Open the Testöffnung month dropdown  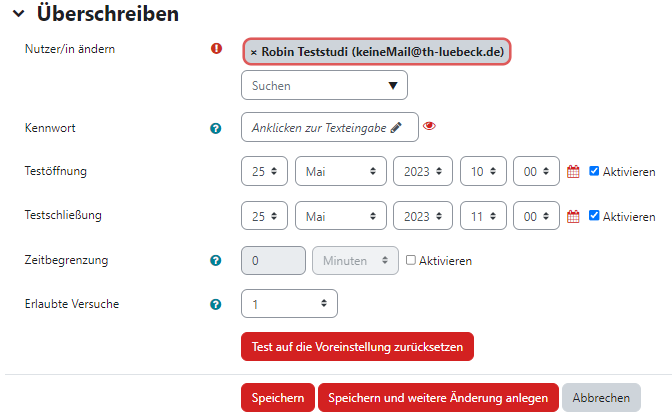pos(341,171)
